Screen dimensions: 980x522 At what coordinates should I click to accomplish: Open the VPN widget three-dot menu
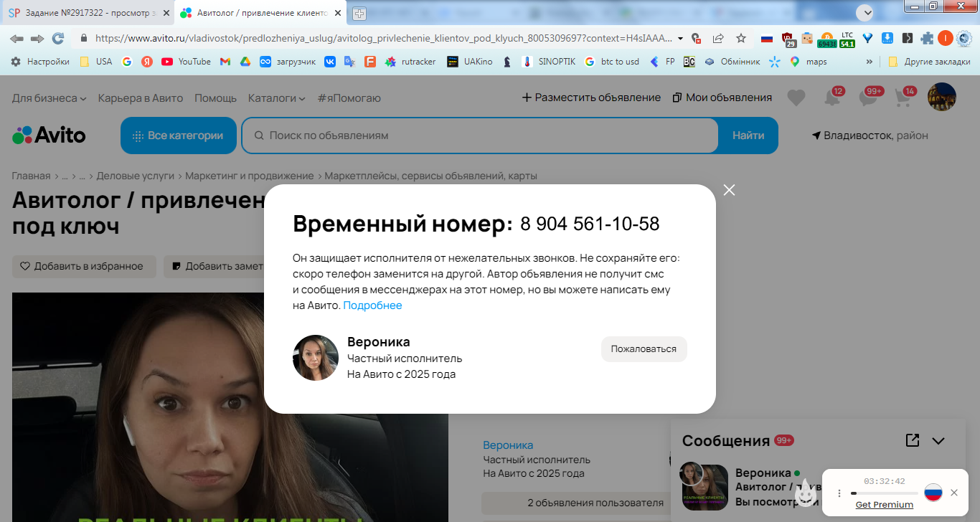[x=839, y=493]
